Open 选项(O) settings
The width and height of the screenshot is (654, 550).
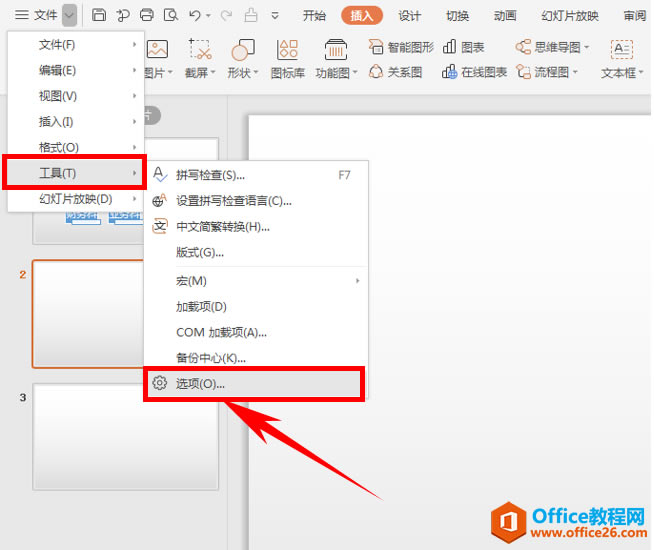[254, 384]
